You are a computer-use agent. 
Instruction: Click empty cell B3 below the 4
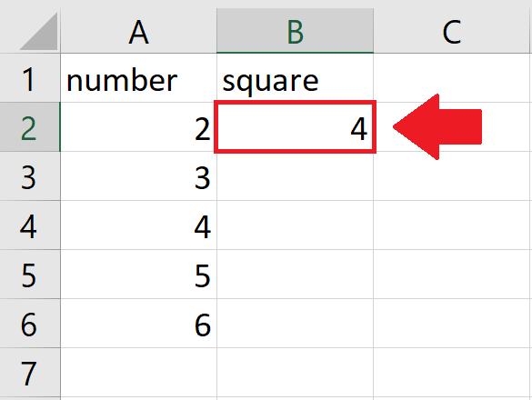click(x=296, y=176)
